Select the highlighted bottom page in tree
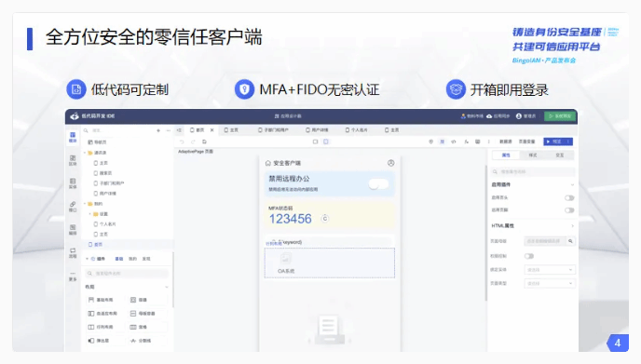Screen dimensions: 641x364 tap(127, 245)
